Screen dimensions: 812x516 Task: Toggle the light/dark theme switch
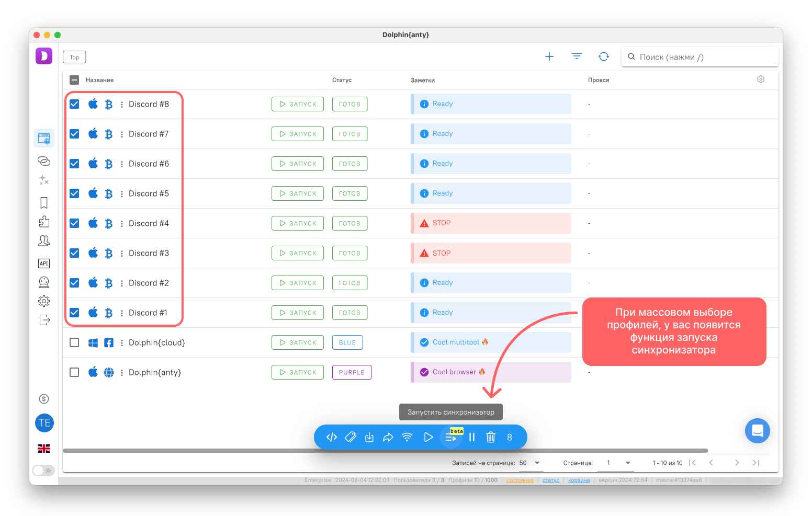43,471
